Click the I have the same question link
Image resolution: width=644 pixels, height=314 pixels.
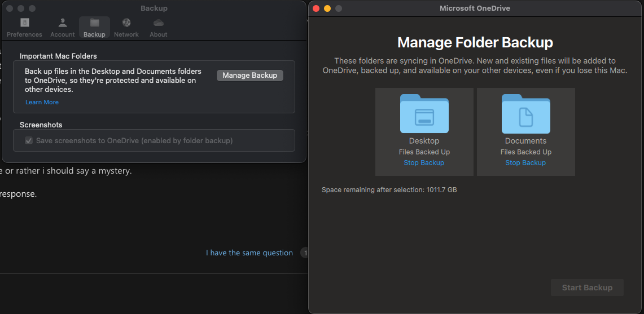(249, 253)
